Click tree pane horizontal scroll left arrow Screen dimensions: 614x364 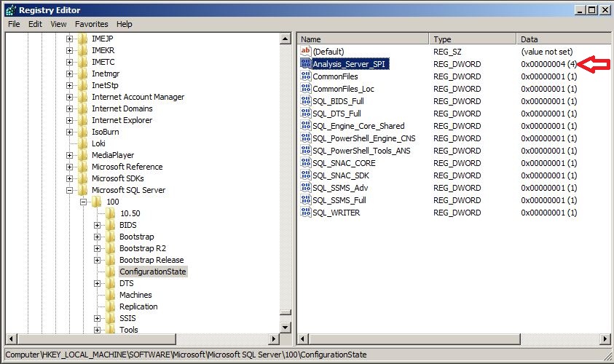coord(12,339)
